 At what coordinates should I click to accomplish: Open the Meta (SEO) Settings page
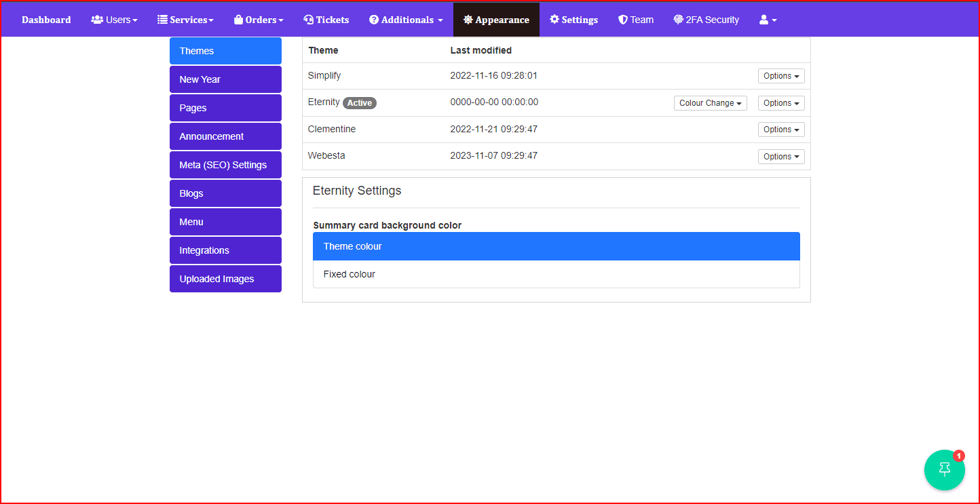tap(225, 164)
